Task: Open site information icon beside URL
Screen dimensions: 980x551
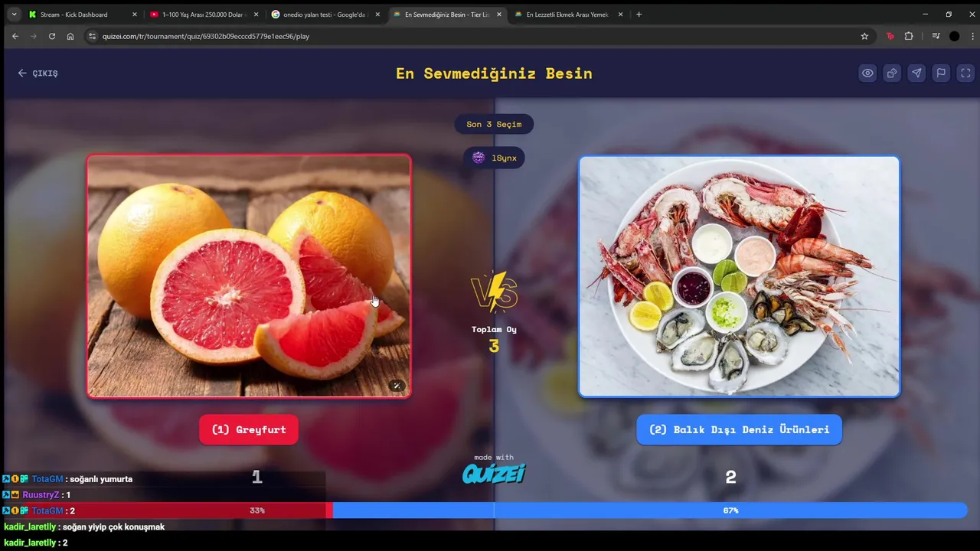Action: [x=92, y=36]
